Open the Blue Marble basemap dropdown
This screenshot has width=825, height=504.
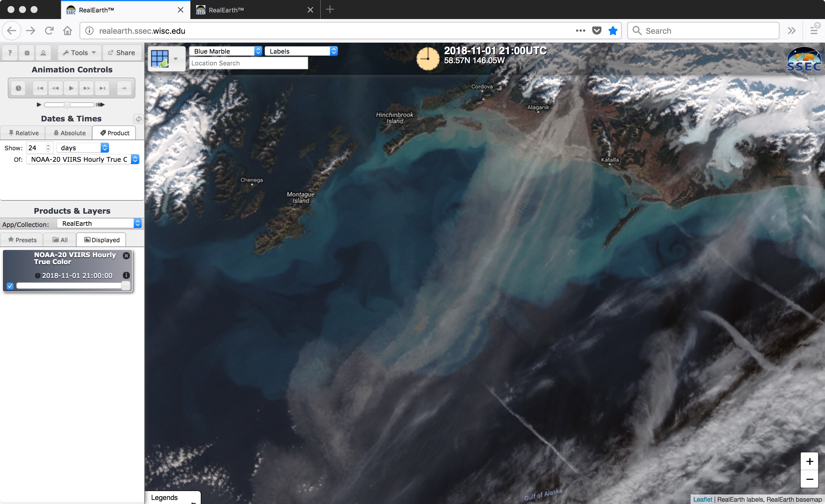pyautogui.click(x=225, y=51)
